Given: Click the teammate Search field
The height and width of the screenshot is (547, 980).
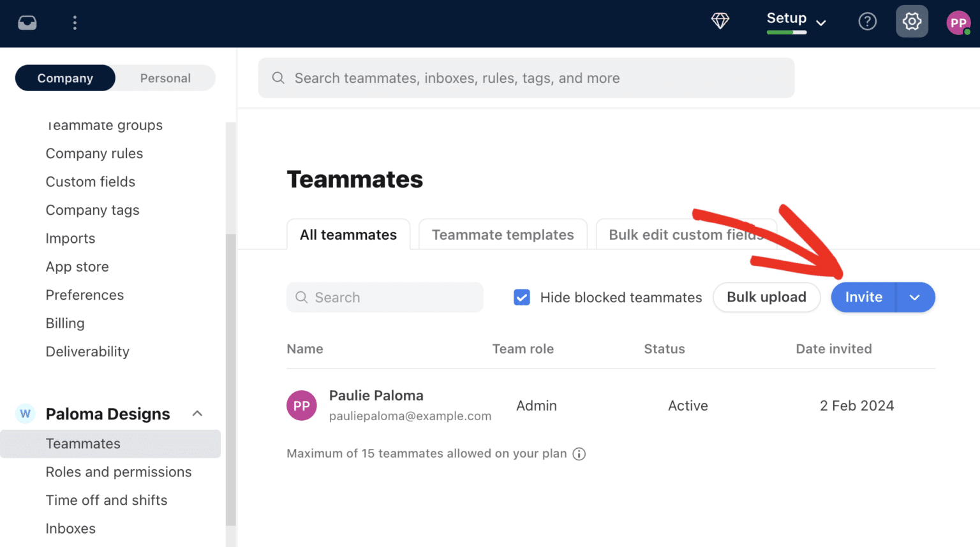Looking at the screenshot, I should pyautogui.click(x=384, y=297).
